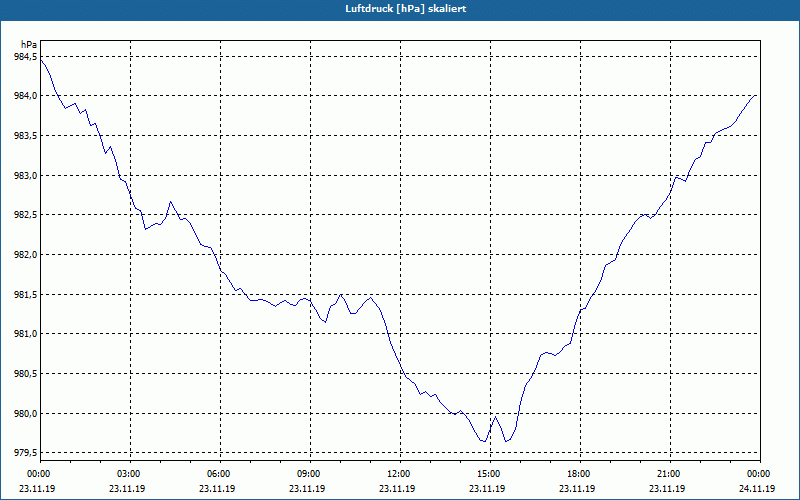Pick the '15:00' time label

click(490, 473)
